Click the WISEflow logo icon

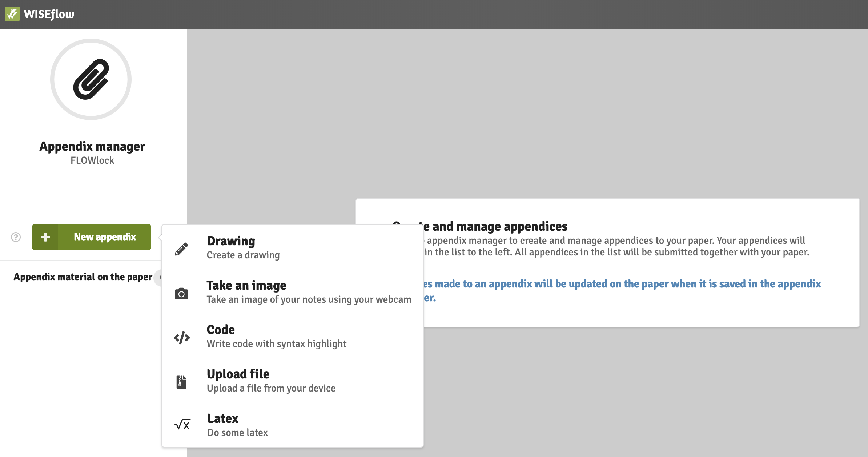[x=12, y=14]
